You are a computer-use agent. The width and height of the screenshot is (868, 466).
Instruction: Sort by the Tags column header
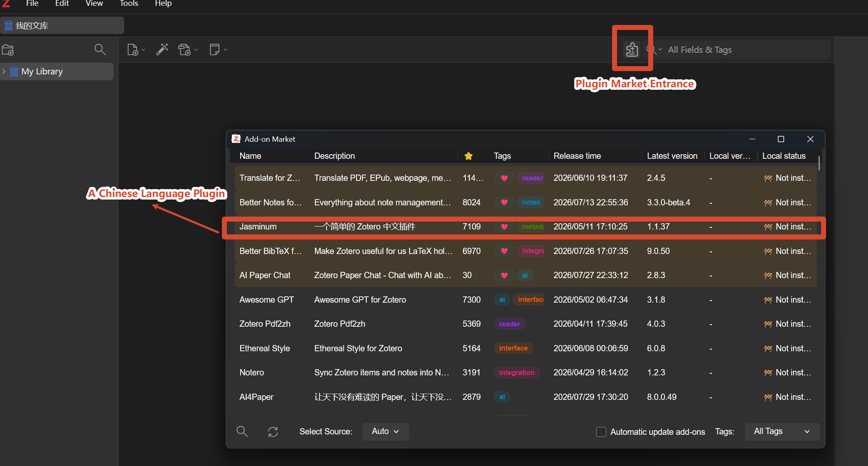(502, 156)
